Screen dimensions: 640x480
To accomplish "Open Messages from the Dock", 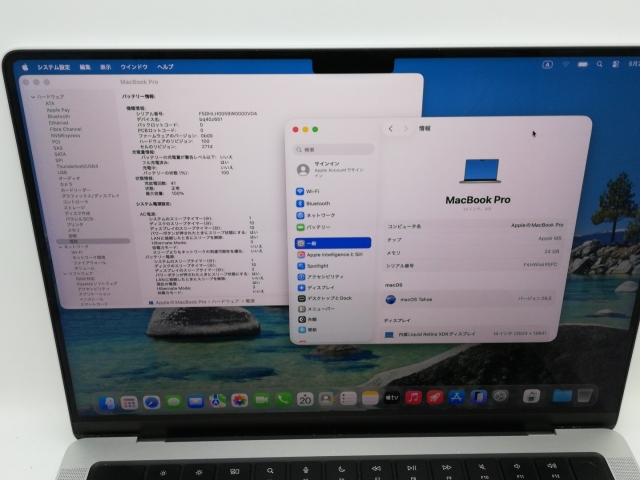I will click(x=173, y=402).
